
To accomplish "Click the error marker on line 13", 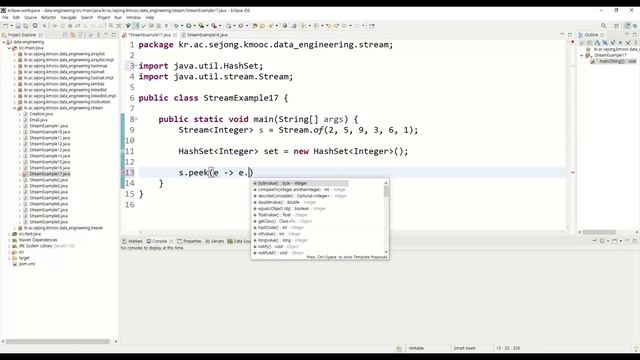I will click(x=123, y=173).
